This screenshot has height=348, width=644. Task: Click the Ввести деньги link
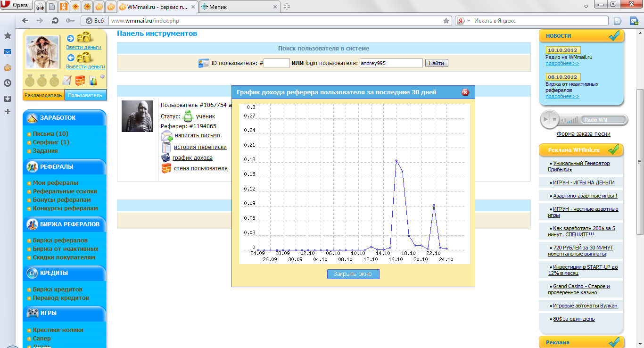coord(83,47)
